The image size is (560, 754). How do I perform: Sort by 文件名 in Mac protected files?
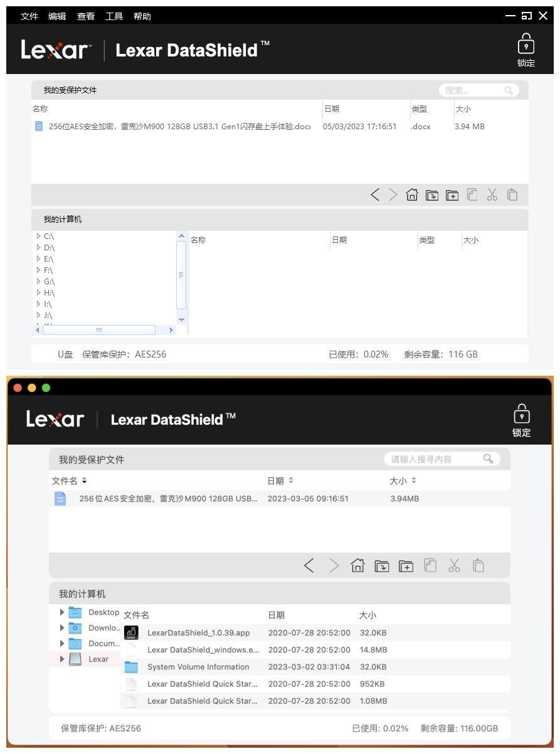69,481
